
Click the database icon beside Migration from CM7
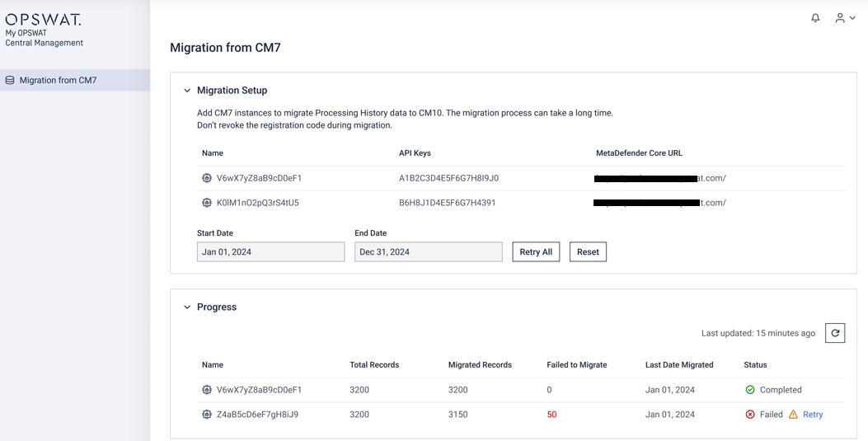(10, 80)
